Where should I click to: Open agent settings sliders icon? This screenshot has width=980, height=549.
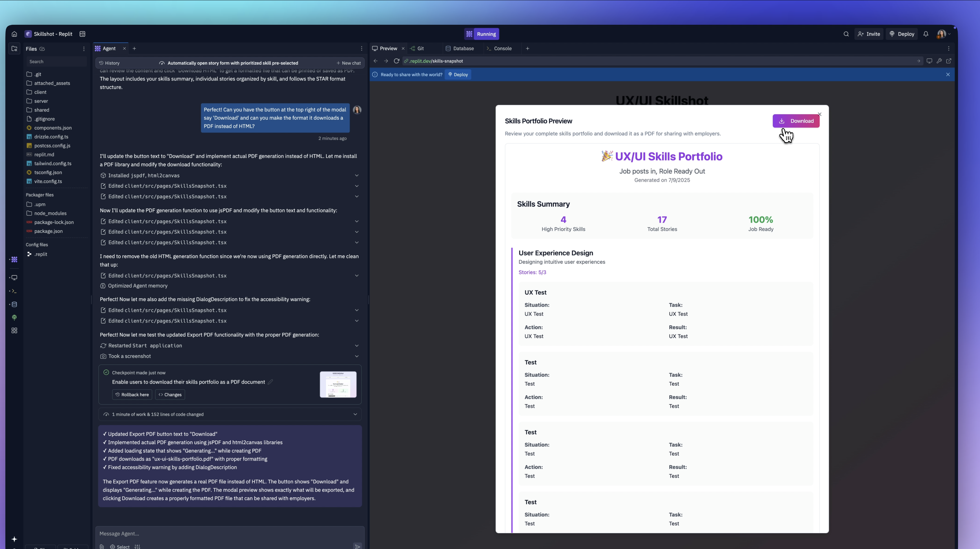137,547
